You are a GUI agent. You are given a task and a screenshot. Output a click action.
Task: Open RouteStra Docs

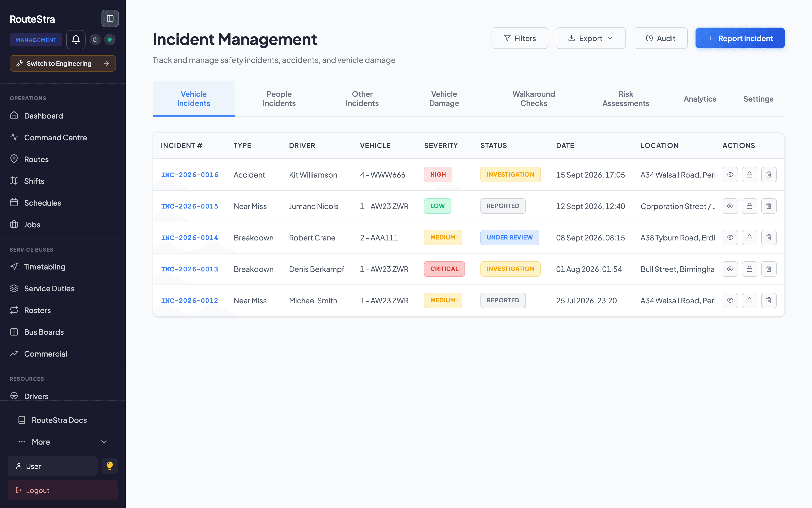[x=63, y=420]
